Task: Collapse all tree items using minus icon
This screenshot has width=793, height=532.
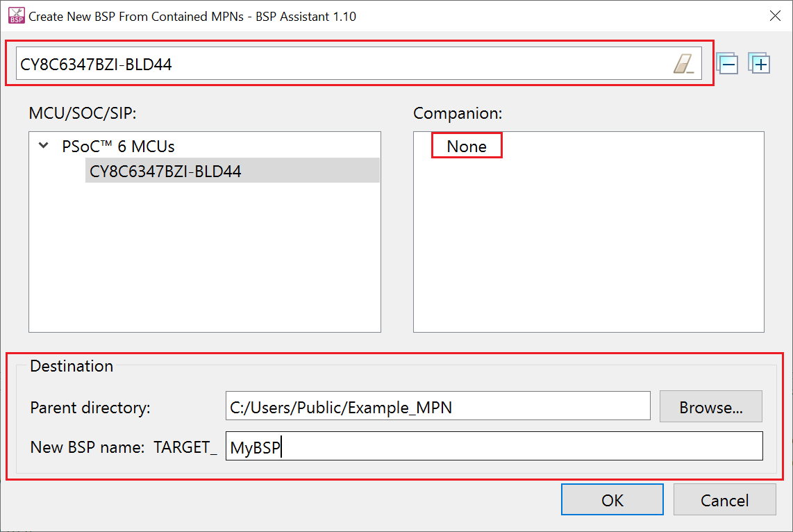Action: pyautogui.click(x=727, y=64)
